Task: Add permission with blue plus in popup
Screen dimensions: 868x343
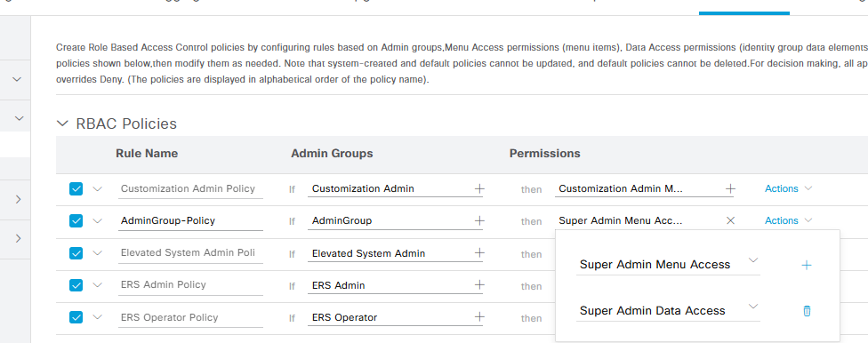Action: click(x=807, y=266)
